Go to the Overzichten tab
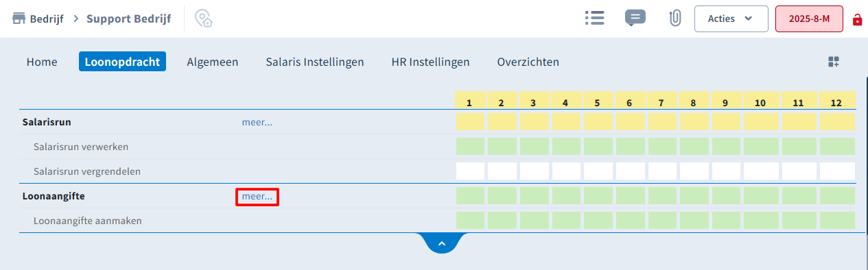The image size is (868, 270). 528,62
